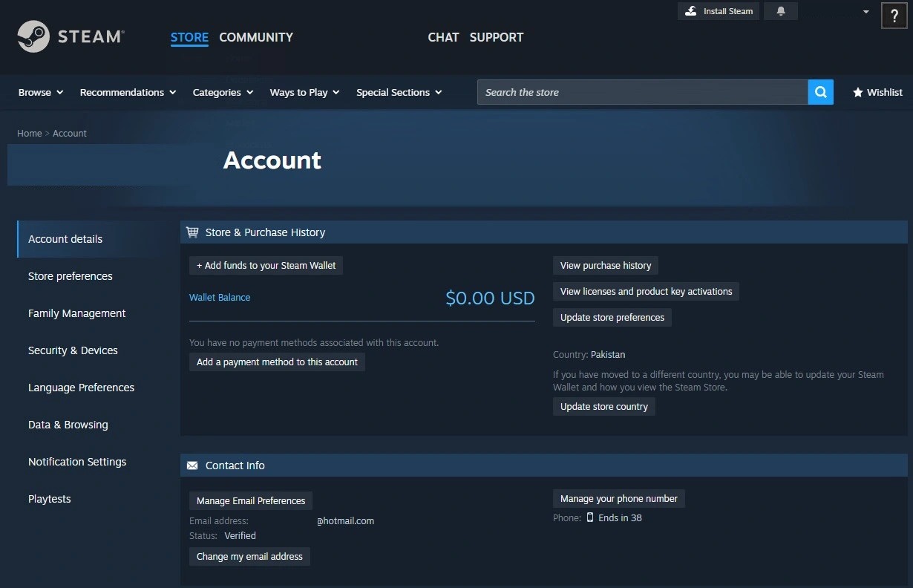
Task: Click Change my email address button
Action: click(x=249, y=556)
